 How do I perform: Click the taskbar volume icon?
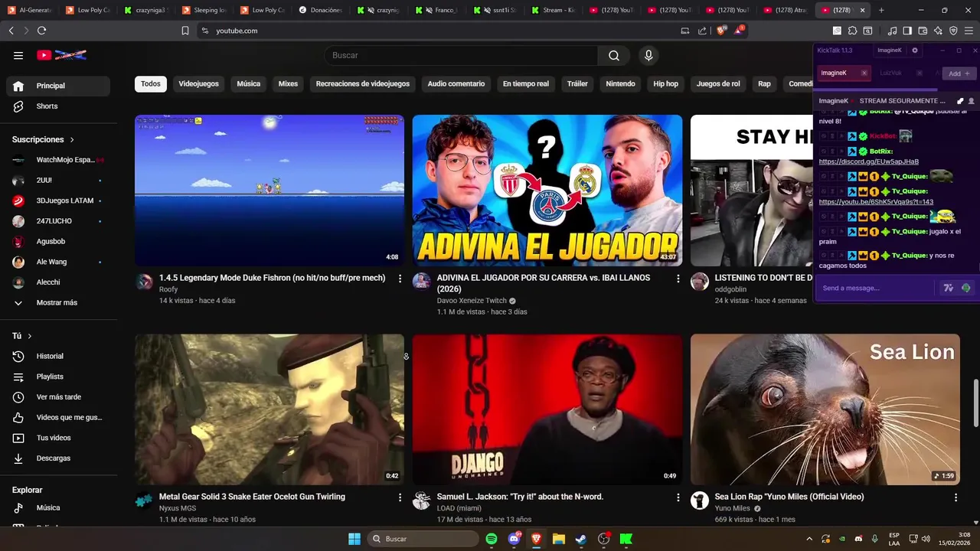pos(925,539)
